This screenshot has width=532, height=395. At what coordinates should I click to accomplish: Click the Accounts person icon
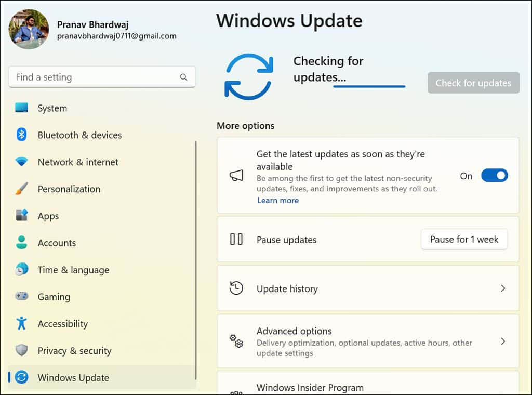tap(22, 242)
